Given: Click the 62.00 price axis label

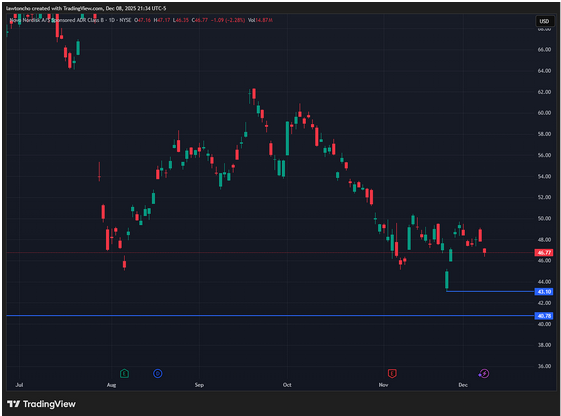Looking at the screenshot, I should pos(544,92).
